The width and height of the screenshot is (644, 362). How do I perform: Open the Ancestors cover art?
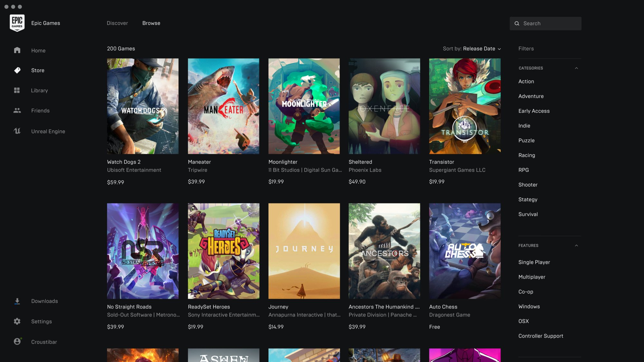pos(384,251)
